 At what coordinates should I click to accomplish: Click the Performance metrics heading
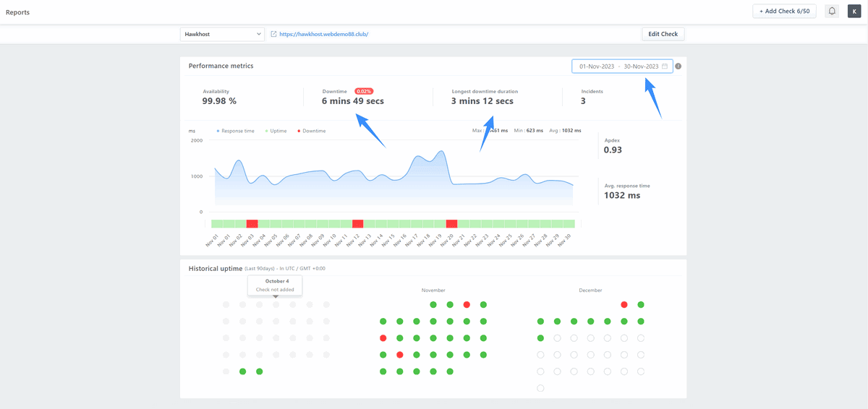click(221, 66)
